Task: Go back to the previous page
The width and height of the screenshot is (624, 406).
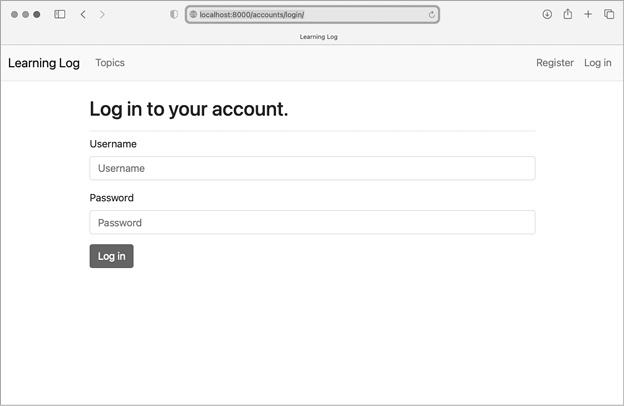Action: pyautogui.click(x=83, y=15)
